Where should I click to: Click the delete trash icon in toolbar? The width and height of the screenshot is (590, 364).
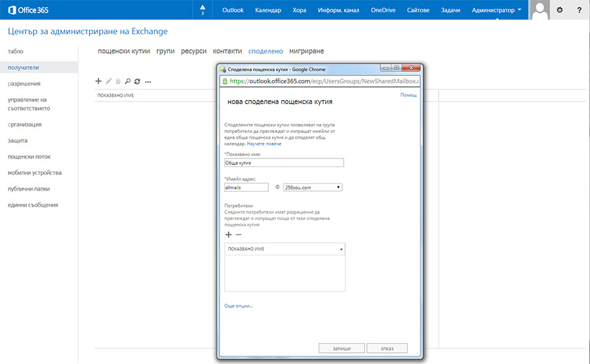[x=118, y=81]
